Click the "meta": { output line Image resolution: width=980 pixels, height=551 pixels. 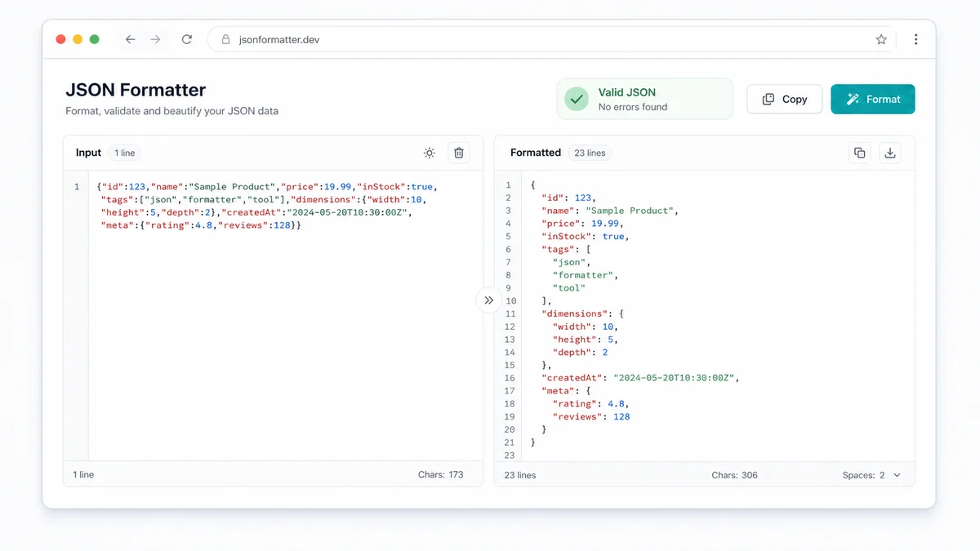click(x=566, y=391)
